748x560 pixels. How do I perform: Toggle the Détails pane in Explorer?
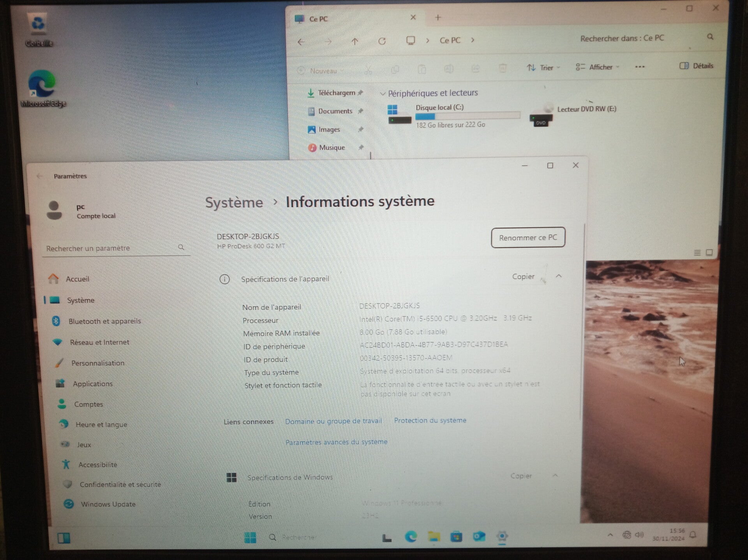tap(697, 66)
